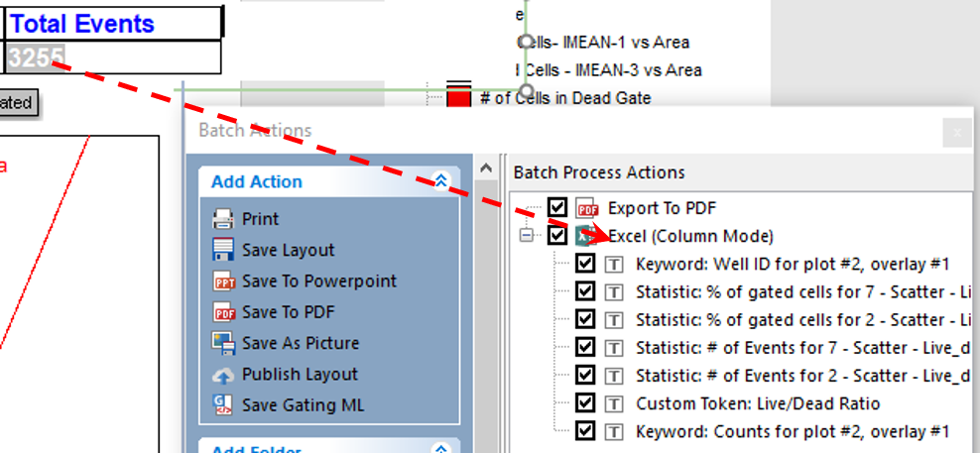Viewport: 980px width, 453px height.
Task: Toggle checkbox for Keyword: Counts row
Action: pyautogui.click(x=585, y=430)
